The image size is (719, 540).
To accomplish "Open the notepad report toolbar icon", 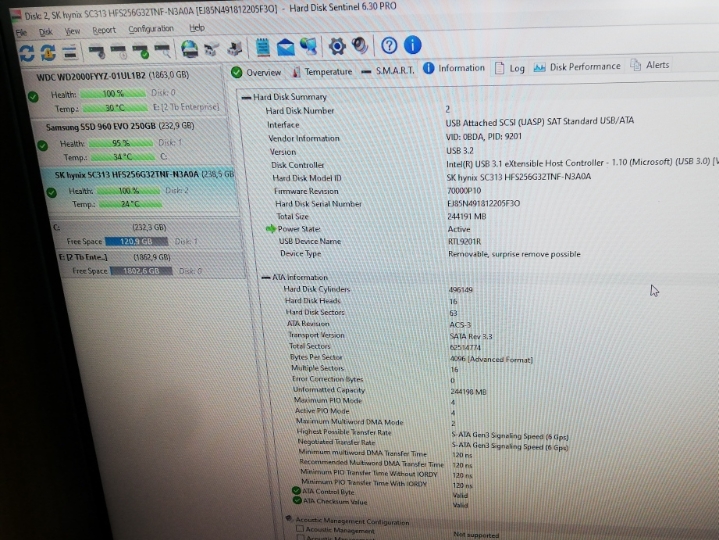I will [x=263, y=47].
